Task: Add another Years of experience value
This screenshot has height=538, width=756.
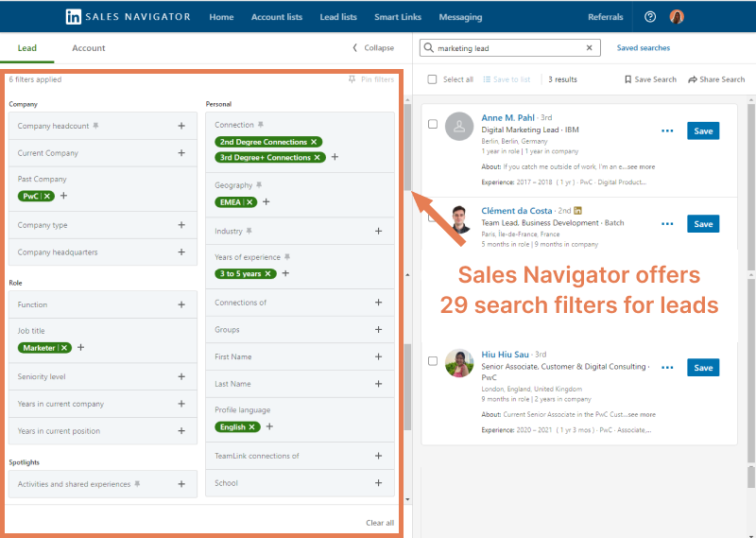Action: tap(286, 273)
